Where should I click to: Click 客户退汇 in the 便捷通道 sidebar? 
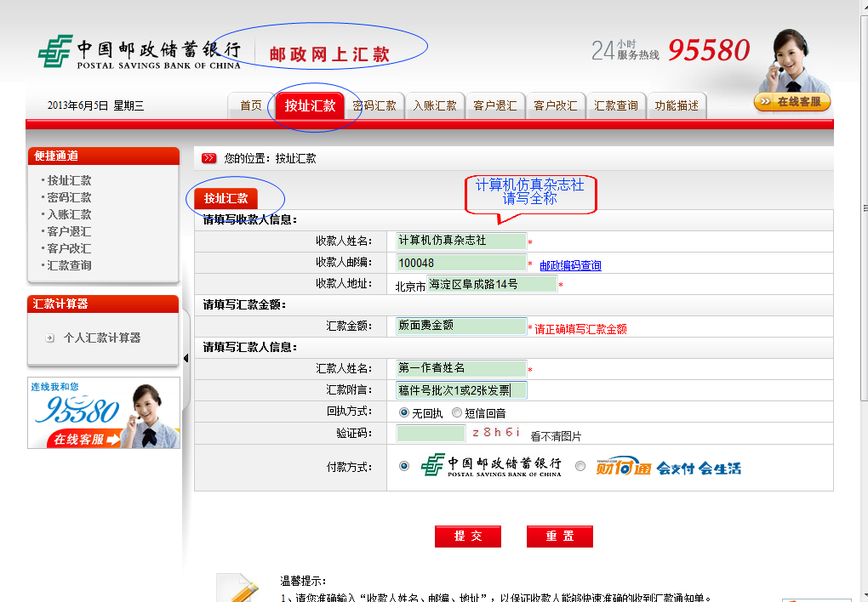(69, 231)
